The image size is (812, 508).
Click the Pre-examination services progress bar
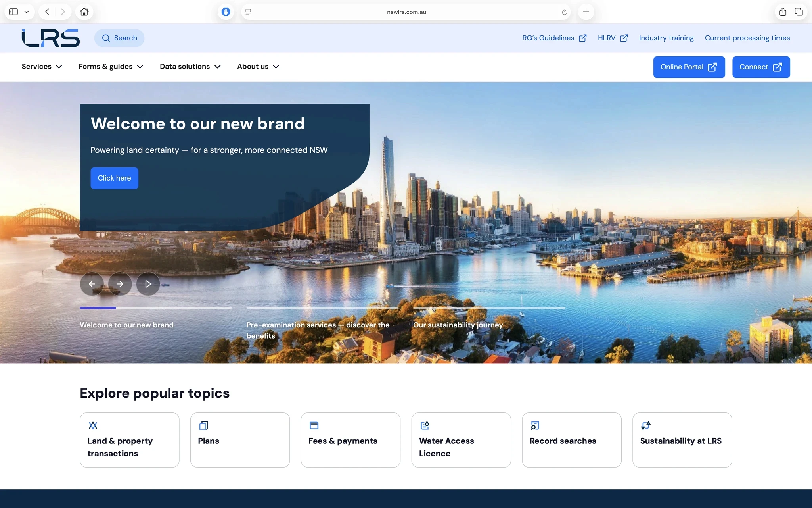(x=322, y=308)
